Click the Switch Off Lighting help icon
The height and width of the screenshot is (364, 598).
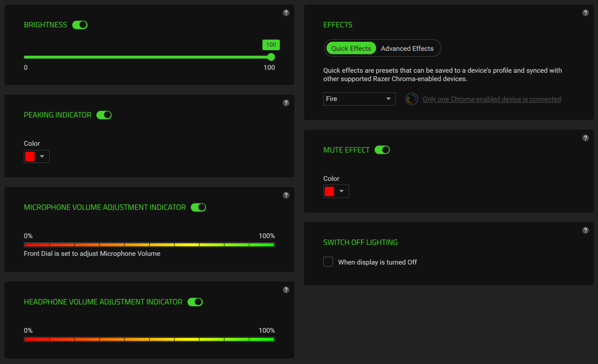click(x=586, y=230)
